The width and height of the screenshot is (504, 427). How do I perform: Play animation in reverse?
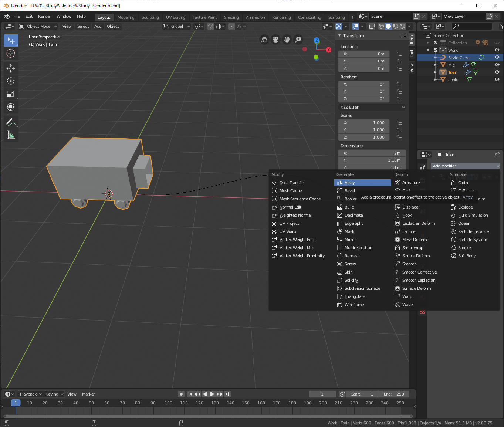(205, 394)
